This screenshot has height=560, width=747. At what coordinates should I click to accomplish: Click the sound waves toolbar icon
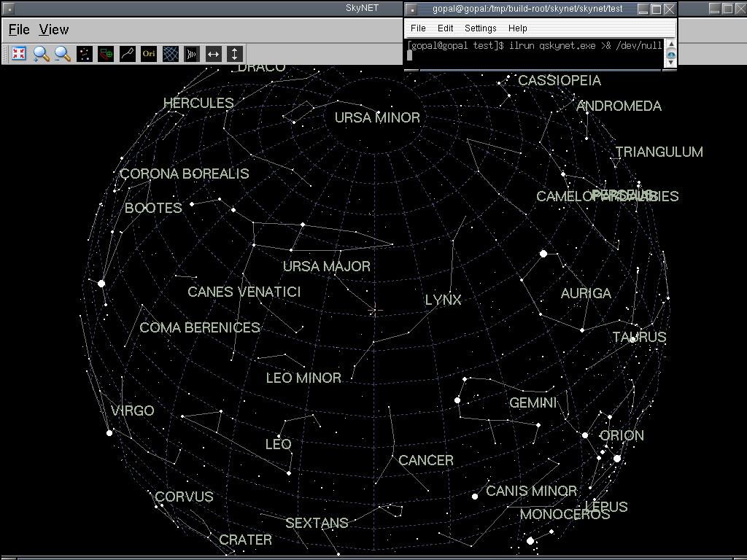point(192,54)
